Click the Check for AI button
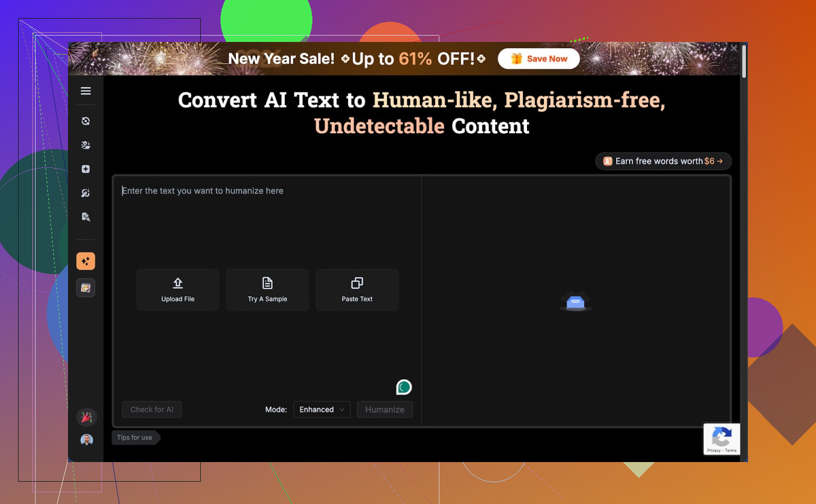This screenshot has height=504, width=816. pos(152,409)
